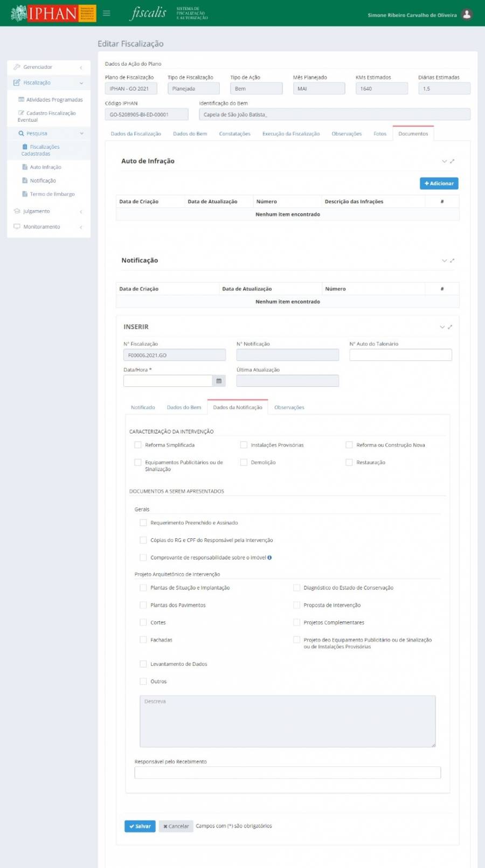Open Termo de Embargo in the sidebar
Viewport: 485px width, 868px height.
(x=52, y=194)
